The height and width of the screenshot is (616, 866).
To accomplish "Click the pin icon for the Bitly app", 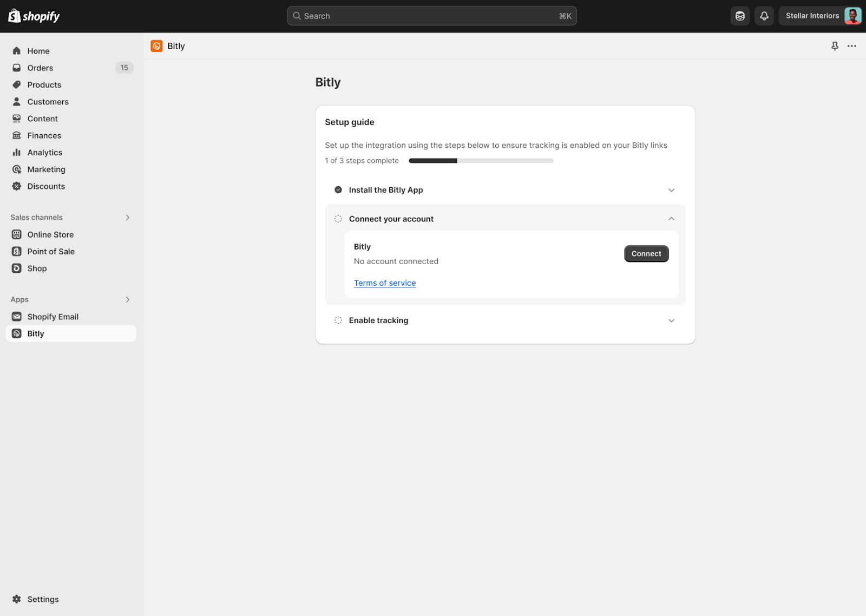I will click(x=834, y=46).
